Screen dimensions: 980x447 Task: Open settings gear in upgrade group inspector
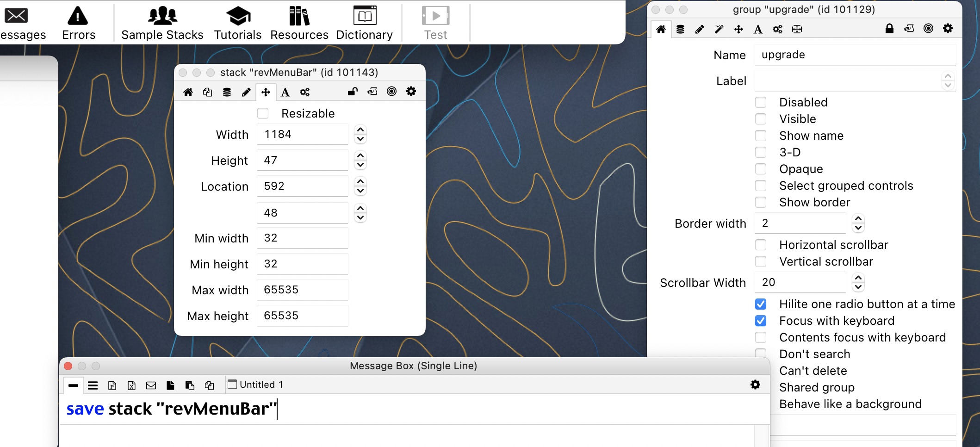pyautogui.click(x=948, y=28)
